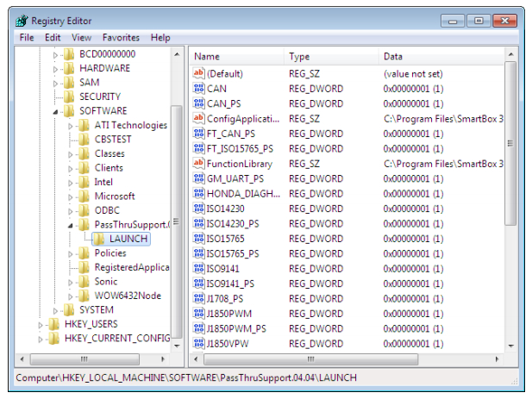
Task: Expand the HKEY_CURRENT_CONFIG node
Action: 41,339
